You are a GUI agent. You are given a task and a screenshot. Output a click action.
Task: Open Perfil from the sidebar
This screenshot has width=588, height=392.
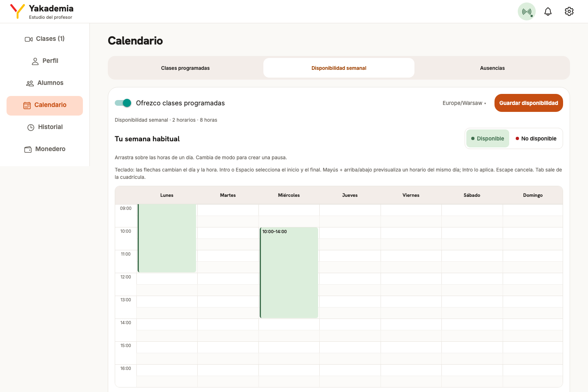45,61
